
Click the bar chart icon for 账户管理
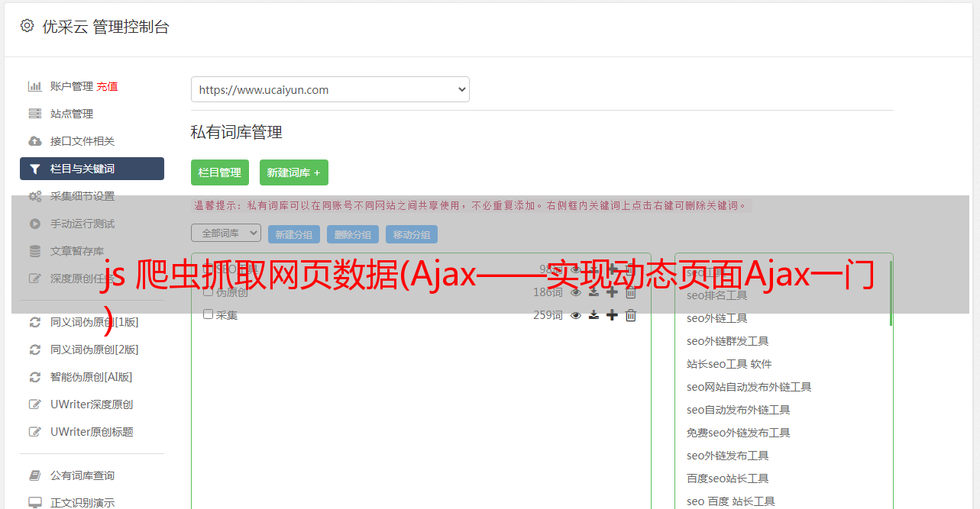[x=34, y=86]
